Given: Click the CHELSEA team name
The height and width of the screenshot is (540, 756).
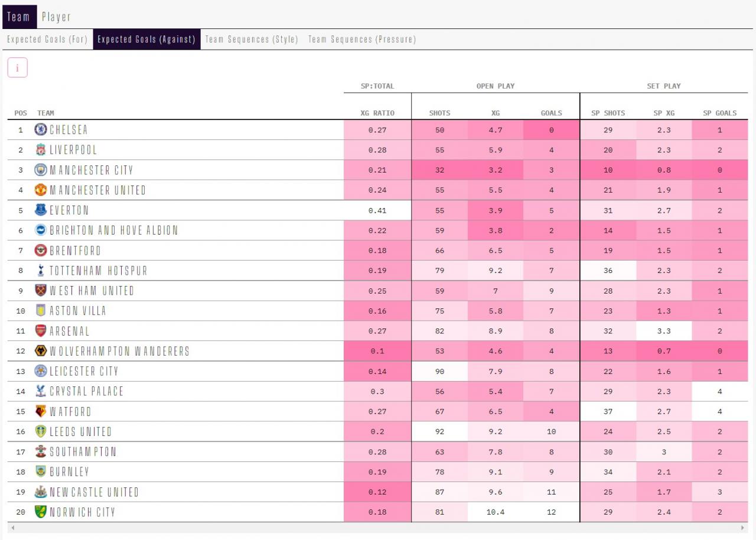Looking at the screenshot, I should [69, 129].
